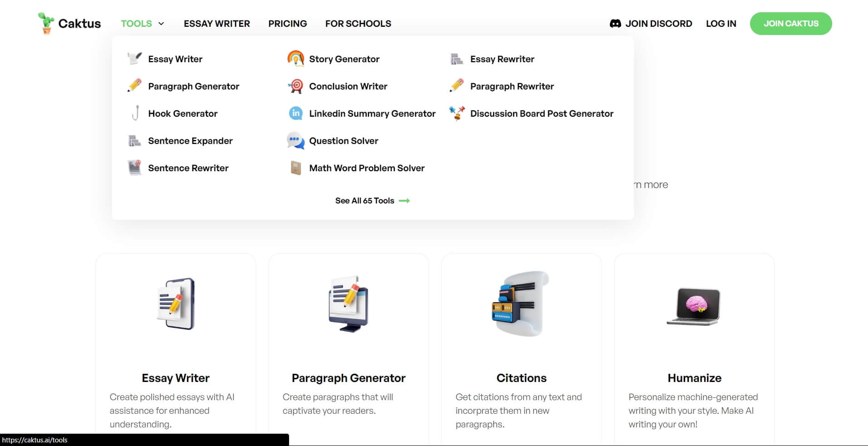
Task: Select Math Word Problem Solver menu entry
Action: pos(367,168)
